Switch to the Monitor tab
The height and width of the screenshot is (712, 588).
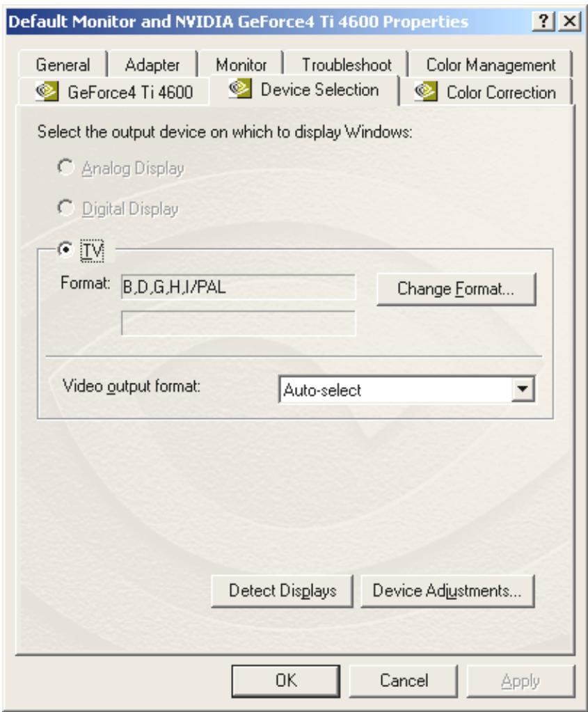(x=241, y=65)
